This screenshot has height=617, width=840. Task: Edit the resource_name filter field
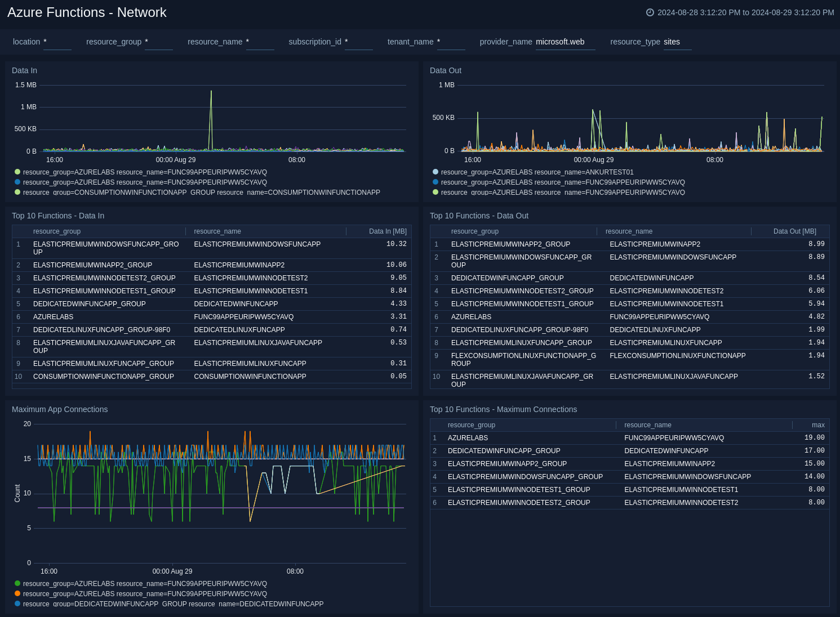click(260, 42)
